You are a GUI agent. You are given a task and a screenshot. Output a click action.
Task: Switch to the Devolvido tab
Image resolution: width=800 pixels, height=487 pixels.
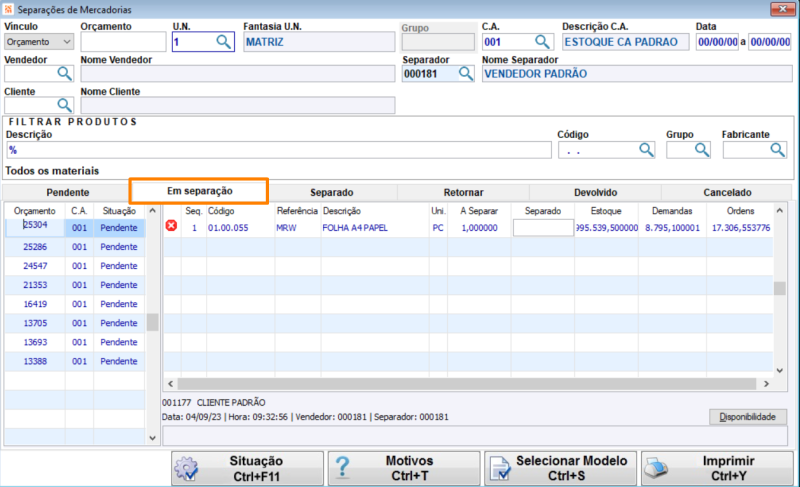tap(595, 192)
